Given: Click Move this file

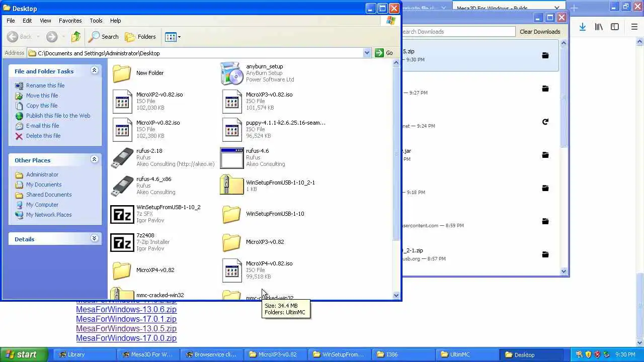Looking at the screenshot, I should (42, 96).
